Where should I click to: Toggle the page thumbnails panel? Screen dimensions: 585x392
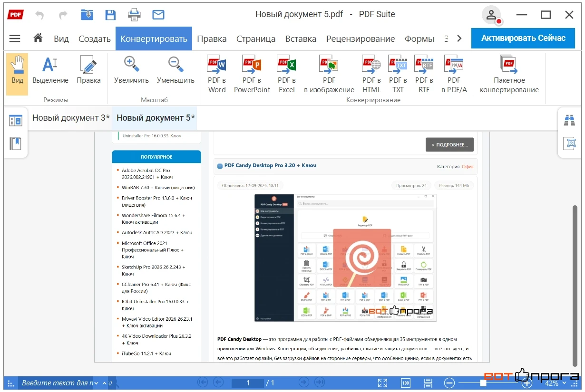click(15, 121)
